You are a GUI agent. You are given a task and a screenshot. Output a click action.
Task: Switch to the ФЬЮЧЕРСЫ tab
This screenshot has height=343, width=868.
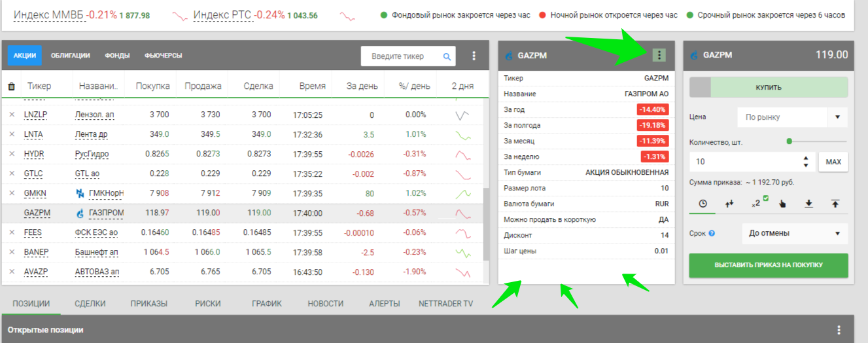pyautogui.click(x=163, y=56)
